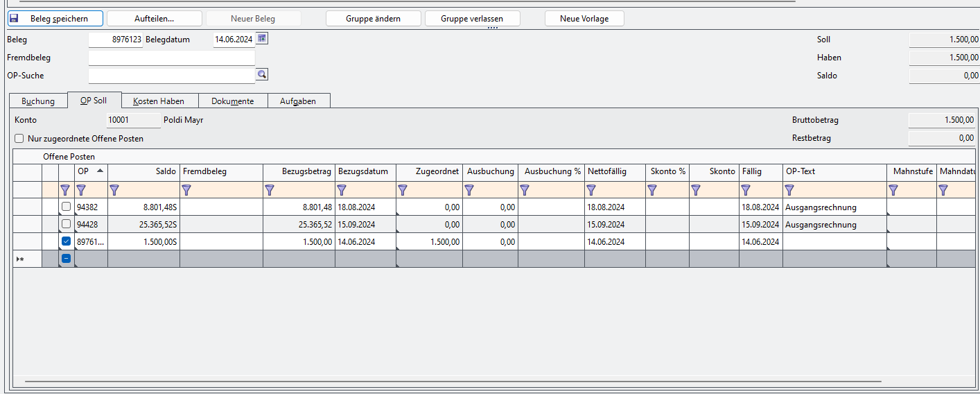
Task: Open filter dropdown under Fällig column
Action: coord(746,189)
